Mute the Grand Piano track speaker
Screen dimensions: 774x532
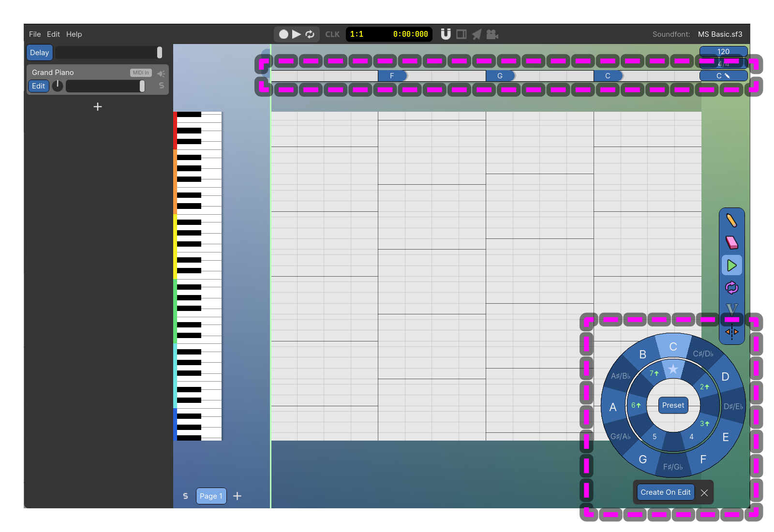tap(161, 74)
